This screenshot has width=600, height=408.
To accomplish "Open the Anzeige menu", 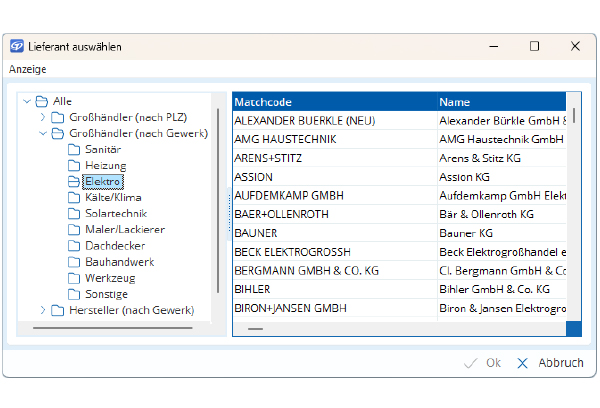I will point(28,69).
